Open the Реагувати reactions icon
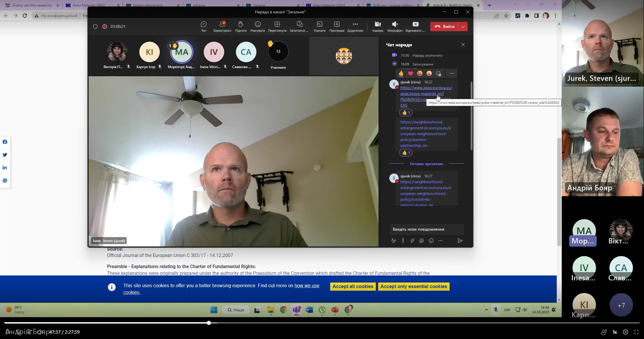Image resolution: width=644 pixels, height=339 pixels. tap(258, 25)
